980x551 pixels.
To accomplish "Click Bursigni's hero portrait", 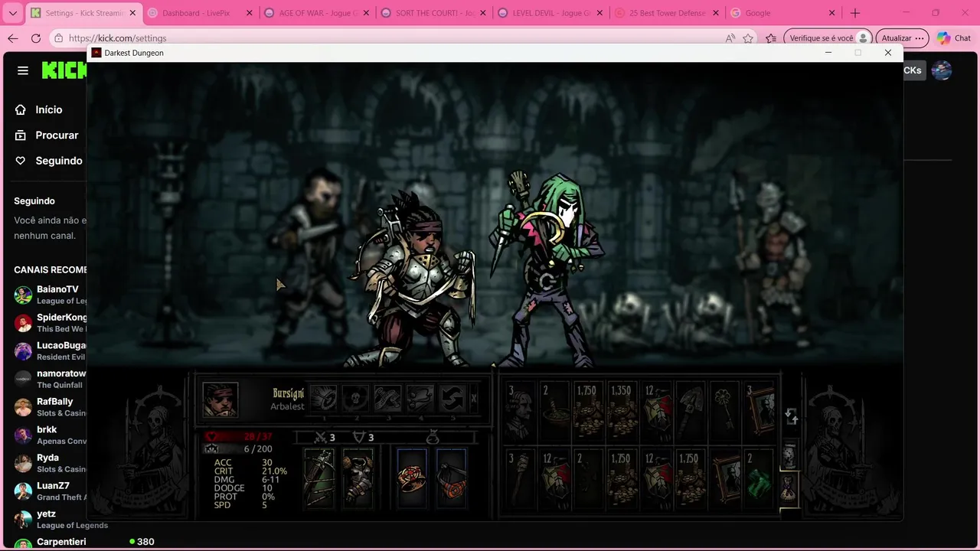I will [220, 399].
